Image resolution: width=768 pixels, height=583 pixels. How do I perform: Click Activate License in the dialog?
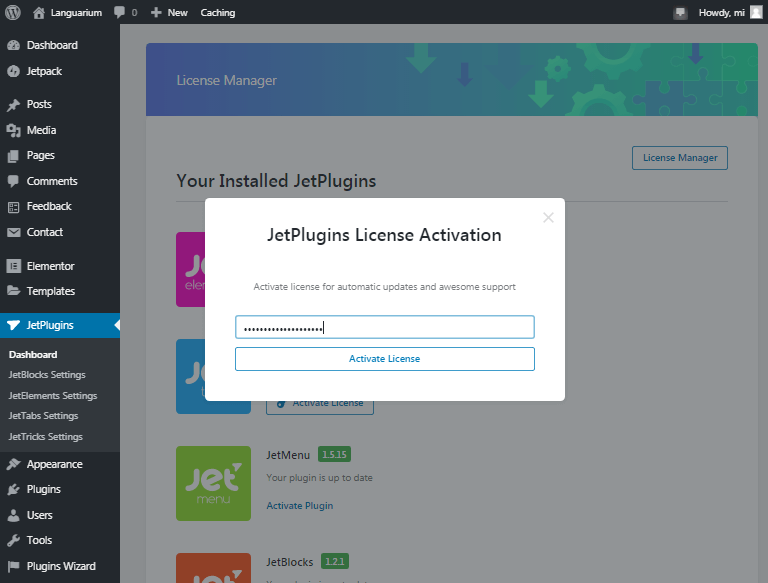[x=384, y=359]
